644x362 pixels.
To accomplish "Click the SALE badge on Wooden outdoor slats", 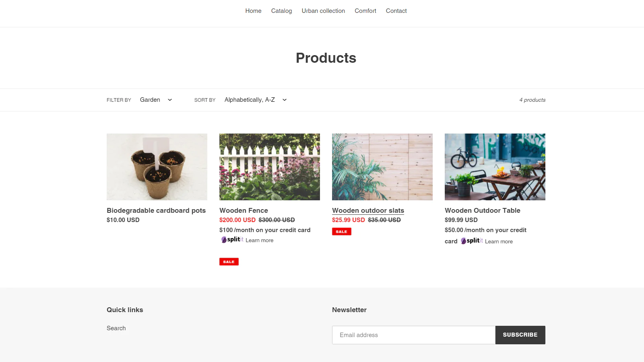I will tap(342, 231).
